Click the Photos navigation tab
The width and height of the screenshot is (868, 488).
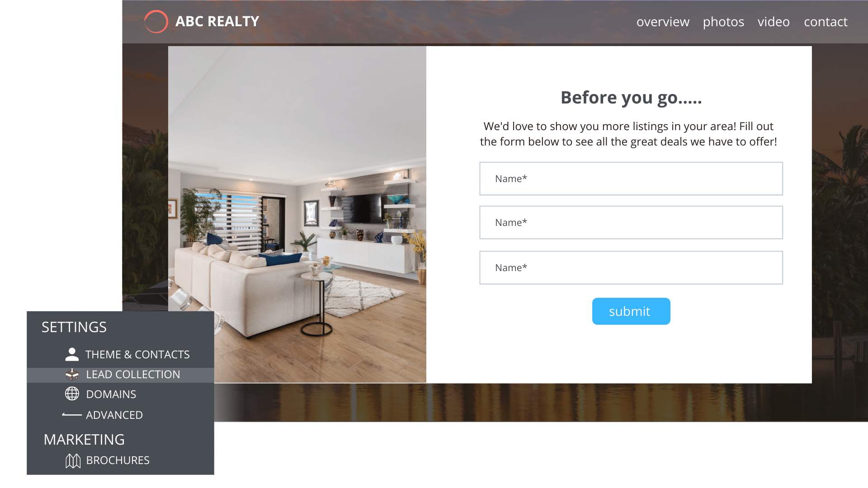pos(723,21)
